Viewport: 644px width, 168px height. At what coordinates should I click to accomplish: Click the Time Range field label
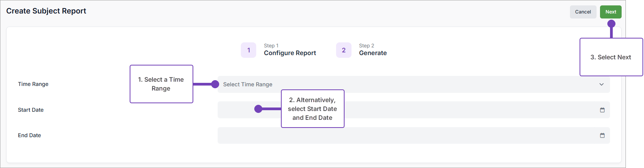click(33, 84)
